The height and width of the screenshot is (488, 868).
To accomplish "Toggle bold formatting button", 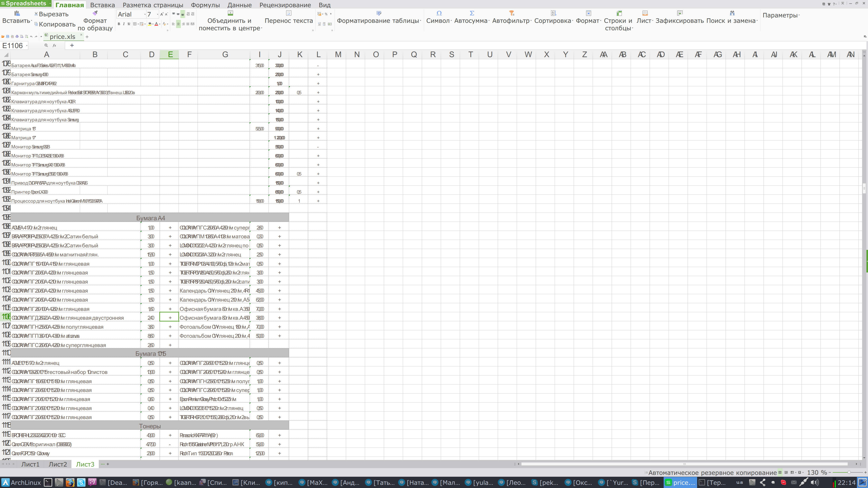I will pos(119,24).
